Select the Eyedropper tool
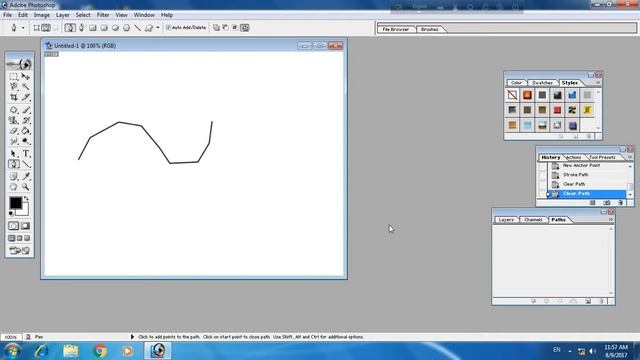The image size is (640, 360). [26, 176]
